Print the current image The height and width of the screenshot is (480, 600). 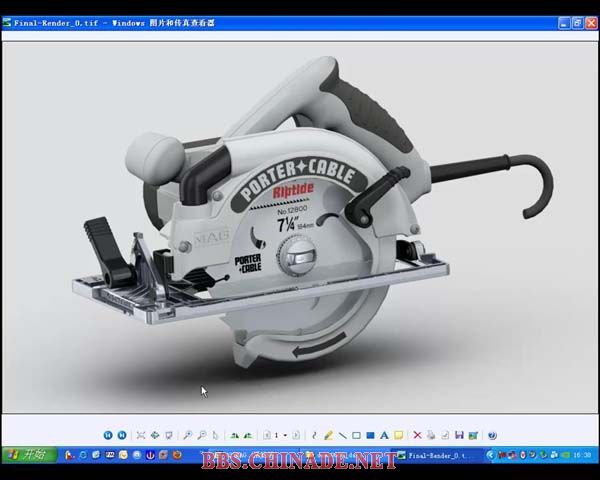(431, 435)
